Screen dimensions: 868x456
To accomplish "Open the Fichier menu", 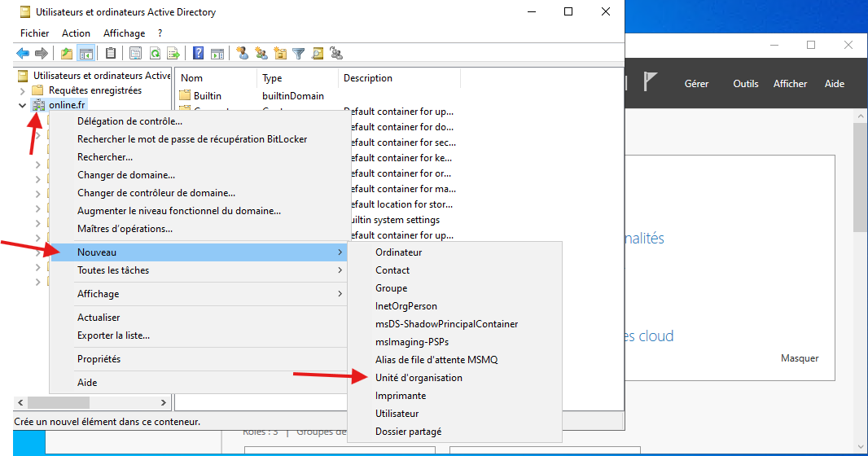I will pos(34,33).
